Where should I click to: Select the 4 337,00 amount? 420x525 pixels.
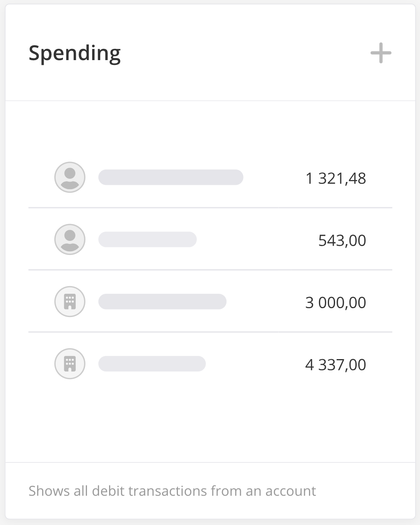pyautogui.click(x=335, y=365)
